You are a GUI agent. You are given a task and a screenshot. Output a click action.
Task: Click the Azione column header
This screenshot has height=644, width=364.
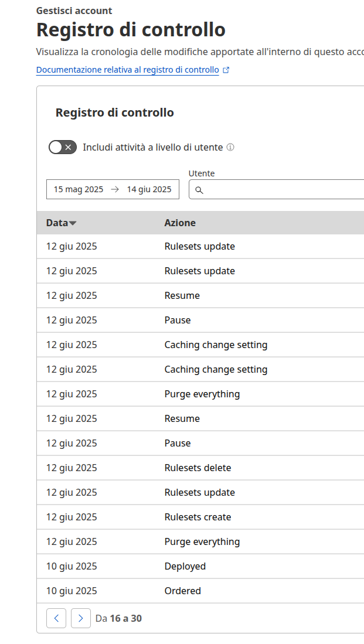(x=180, y=223)
